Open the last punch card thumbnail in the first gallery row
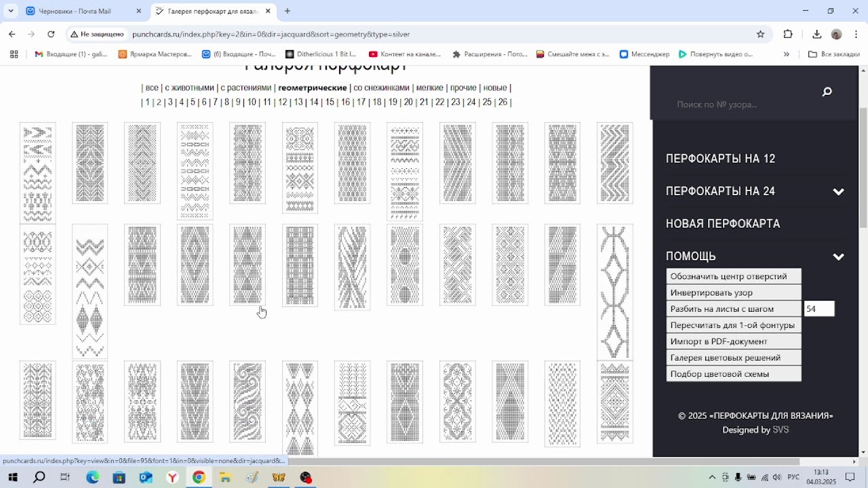This screenshot has height=488, width=868. 614,163
